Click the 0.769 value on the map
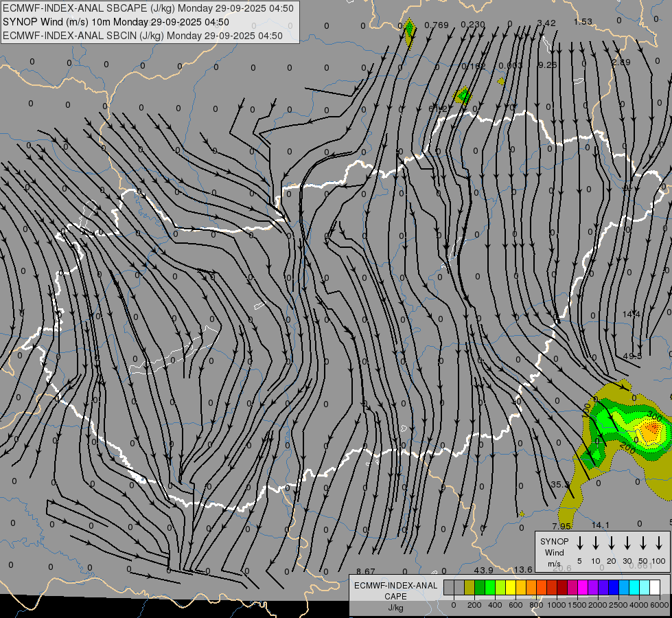Image resolution: width=672 pixels, height=618 pixels. coord(437,25)
